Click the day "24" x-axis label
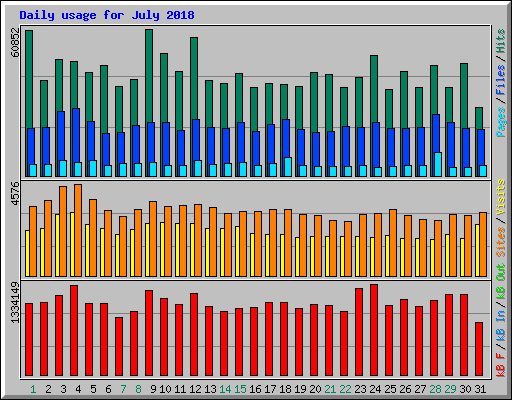Image resolution: width=512 pixels, height=400 pixels. click(x=375, y=389)
